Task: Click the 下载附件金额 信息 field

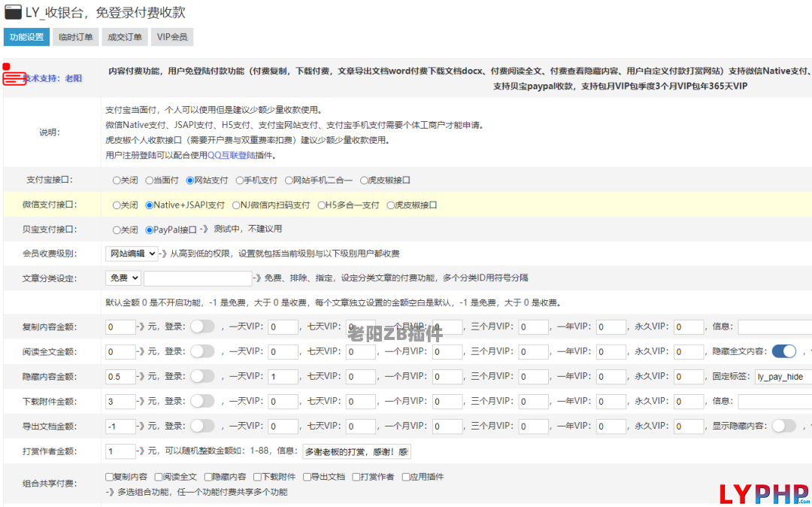Action: pos(774,402)
